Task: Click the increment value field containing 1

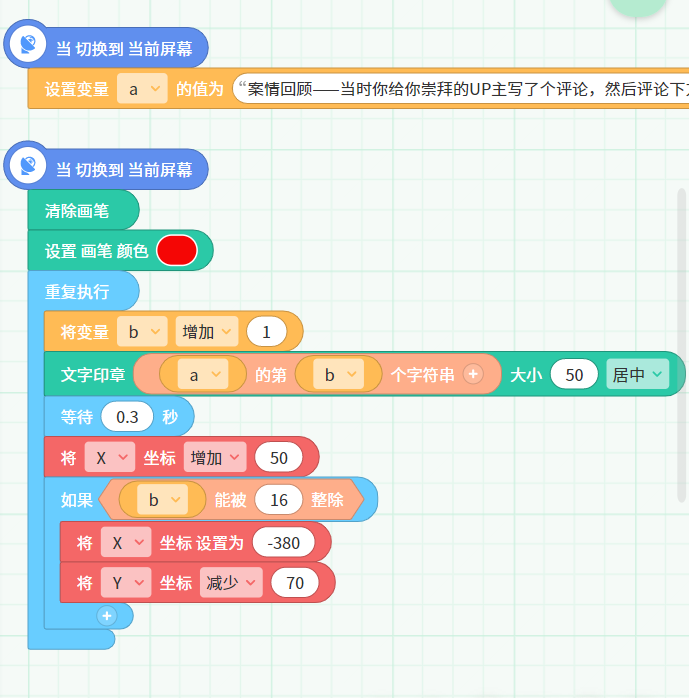Action: coord(267,332)
